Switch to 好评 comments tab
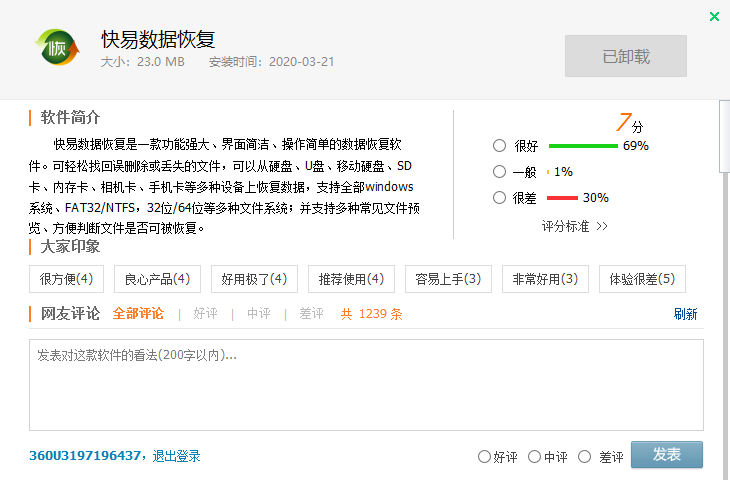Screen dimensions: 730x480 click(205, 314)
